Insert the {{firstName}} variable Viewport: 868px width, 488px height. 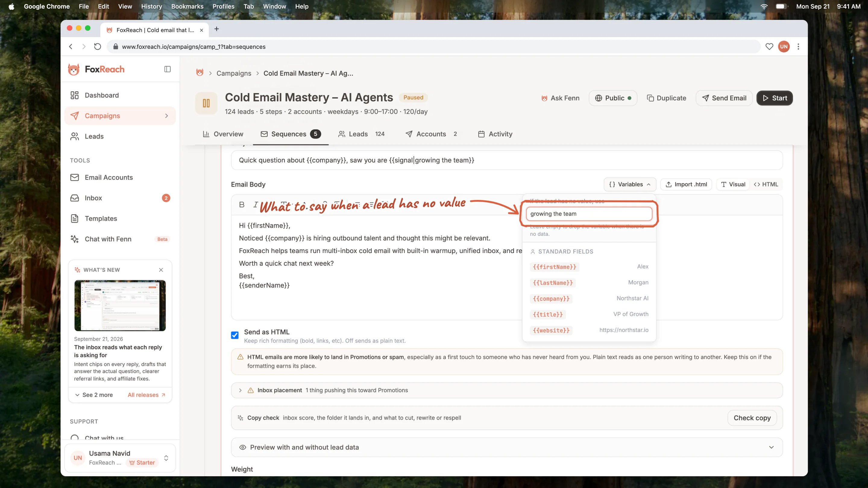click(554, 267)
